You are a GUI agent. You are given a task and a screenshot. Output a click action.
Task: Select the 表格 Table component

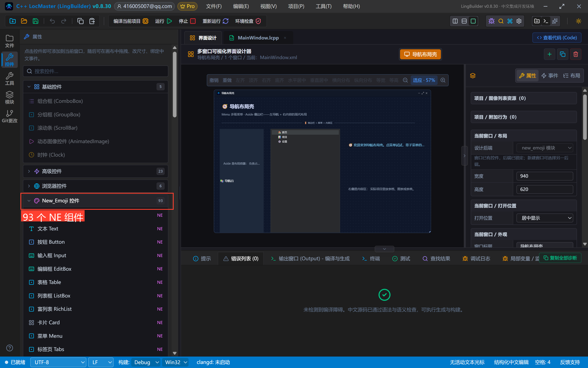click(96, 282)
